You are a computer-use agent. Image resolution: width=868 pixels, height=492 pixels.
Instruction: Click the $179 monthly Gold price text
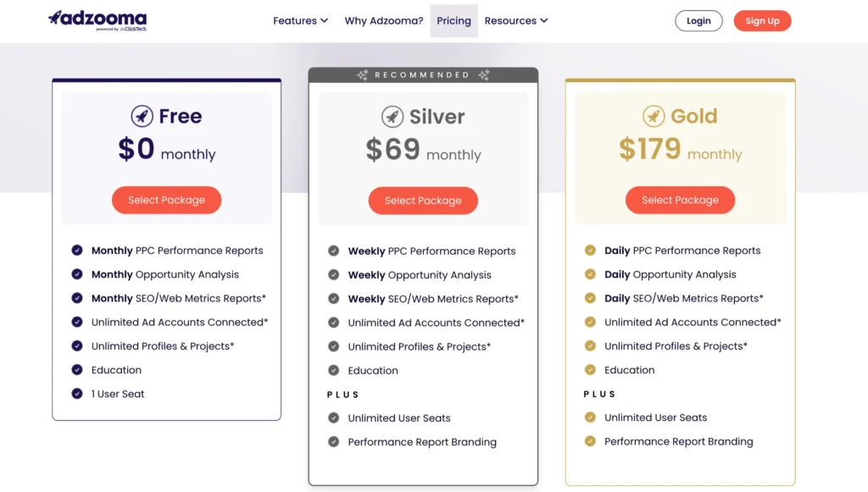pyautogui.click(x=680, y=150)
